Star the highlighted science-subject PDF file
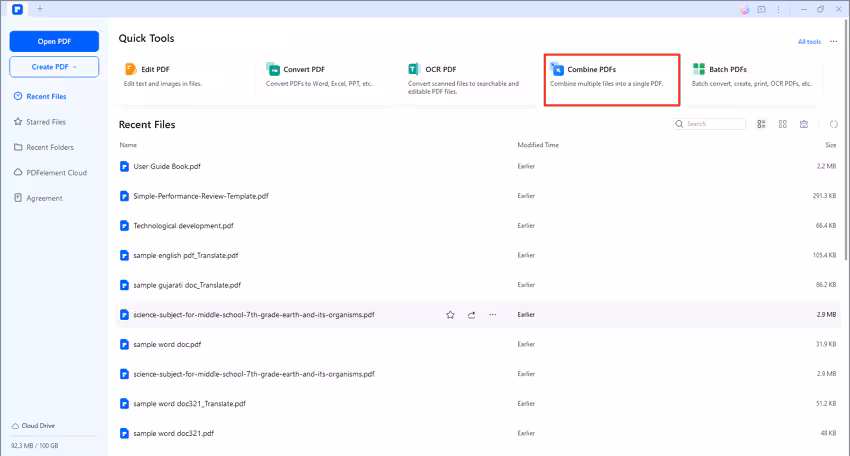Screen dimensions: 850x456 point(450,315)
